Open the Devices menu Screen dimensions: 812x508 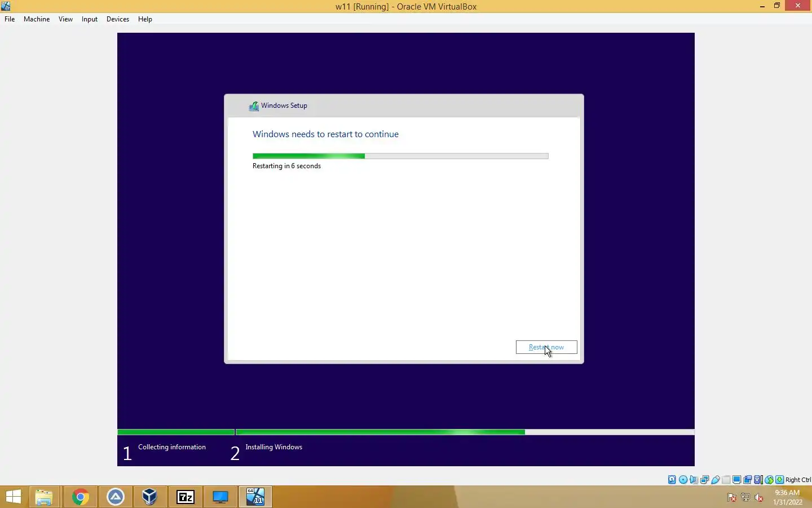(x=118, y=19)
